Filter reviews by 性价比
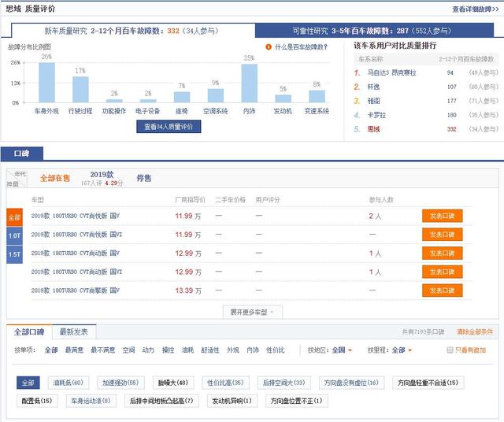The image size is (504, 422). [x=276, y=350]
